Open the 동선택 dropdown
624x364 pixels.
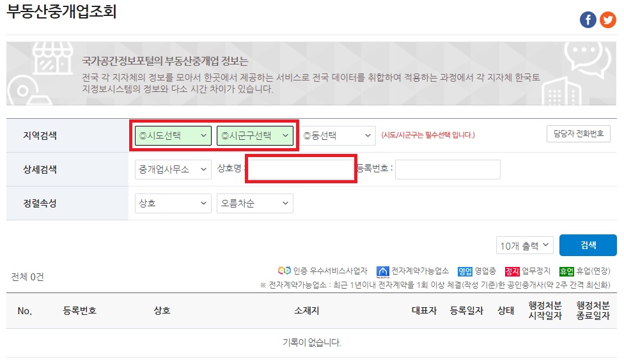pos(338,135)
